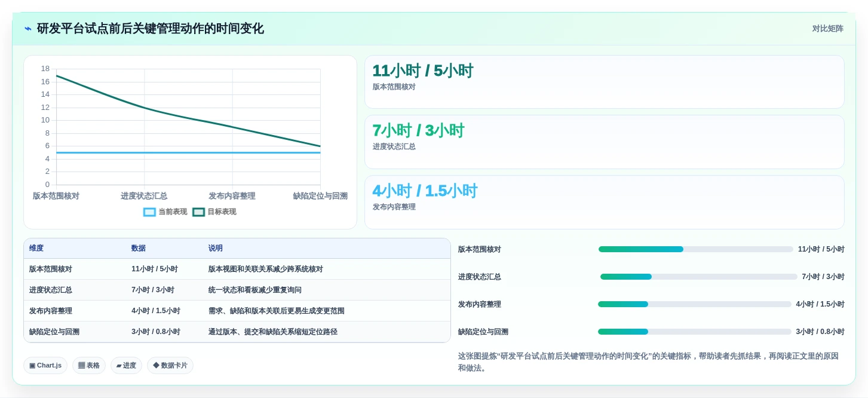Click the lightning icon beside the title

[28, 29]
